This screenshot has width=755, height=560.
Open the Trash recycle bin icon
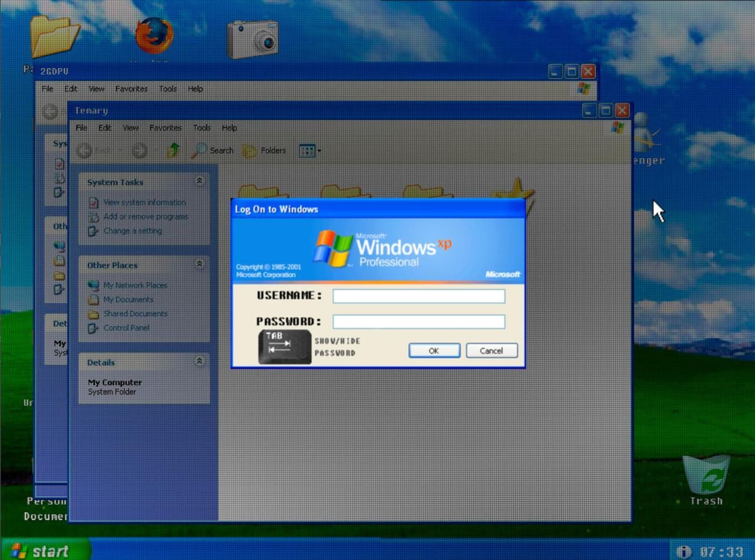coord(706,480)
